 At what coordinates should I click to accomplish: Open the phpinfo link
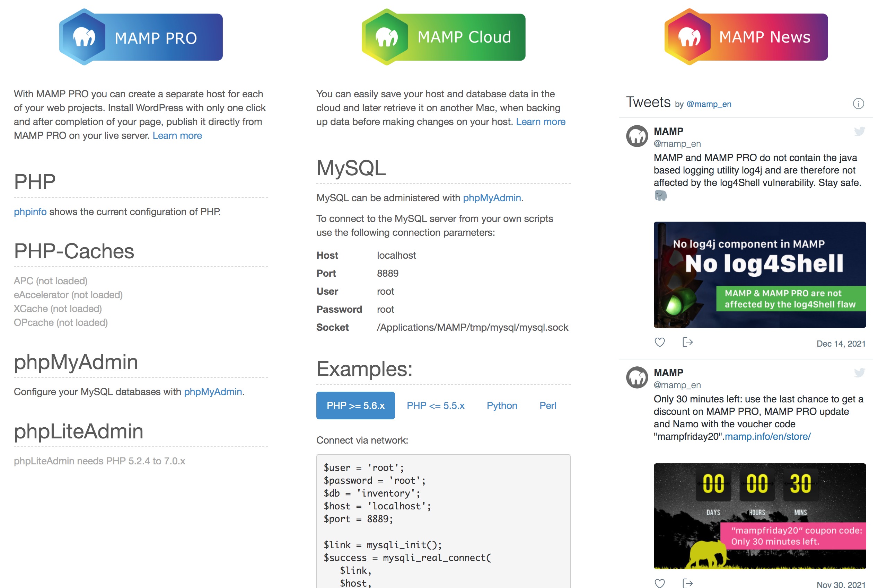point(30,212)
